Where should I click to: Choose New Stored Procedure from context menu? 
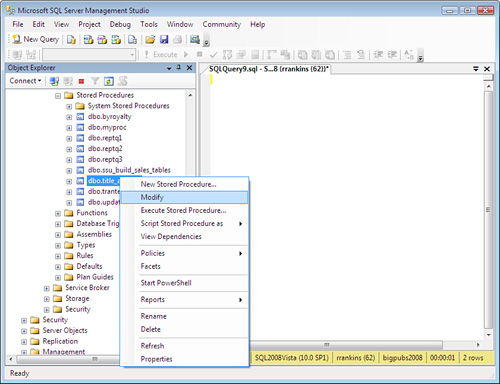click(x=184, y=184)
